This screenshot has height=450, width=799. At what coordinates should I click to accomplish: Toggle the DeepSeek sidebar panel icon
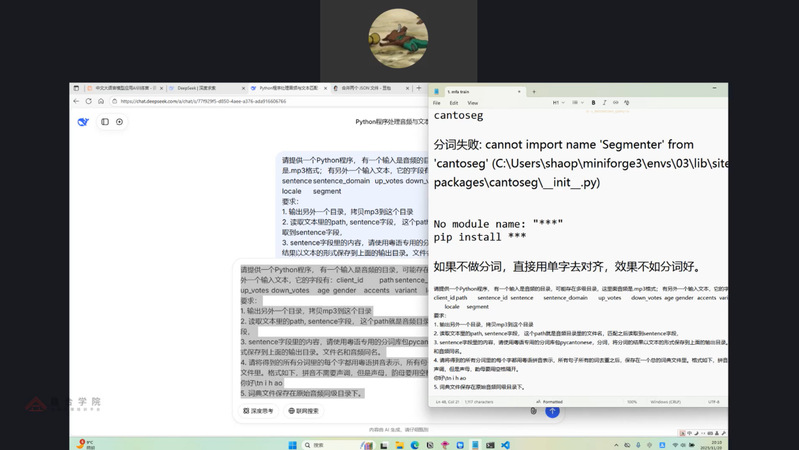tap(105, 122)
